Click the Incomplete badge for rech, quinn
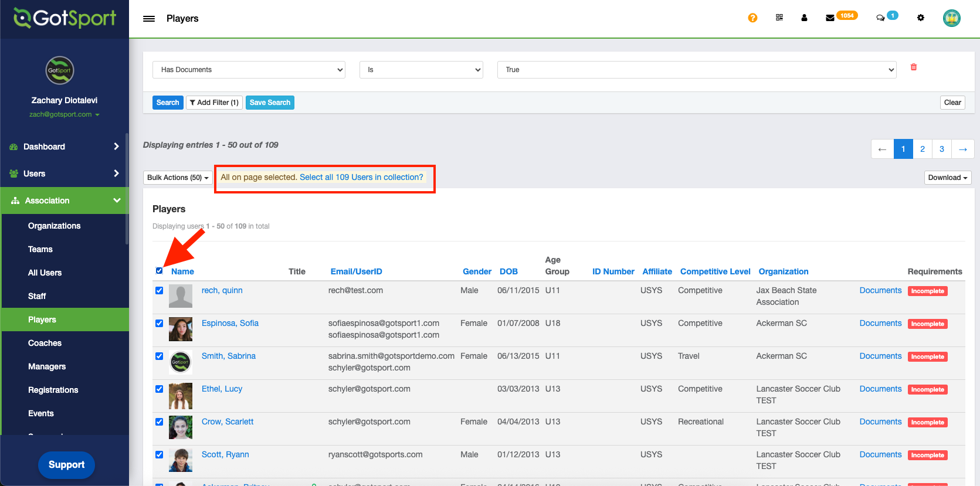Screen dimensions: 980x486 (x=927, y=291)
